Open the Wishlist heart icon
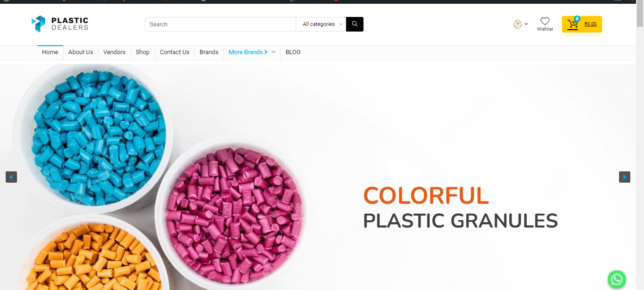 pyautogui.click(x=545, y=21)
